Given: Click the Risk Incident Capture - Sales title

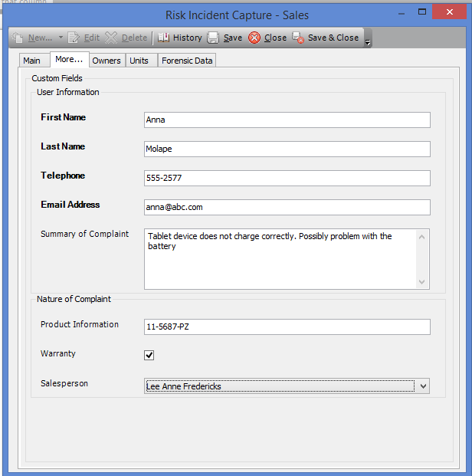Looking at the screenshot, I should click(237, 15).
